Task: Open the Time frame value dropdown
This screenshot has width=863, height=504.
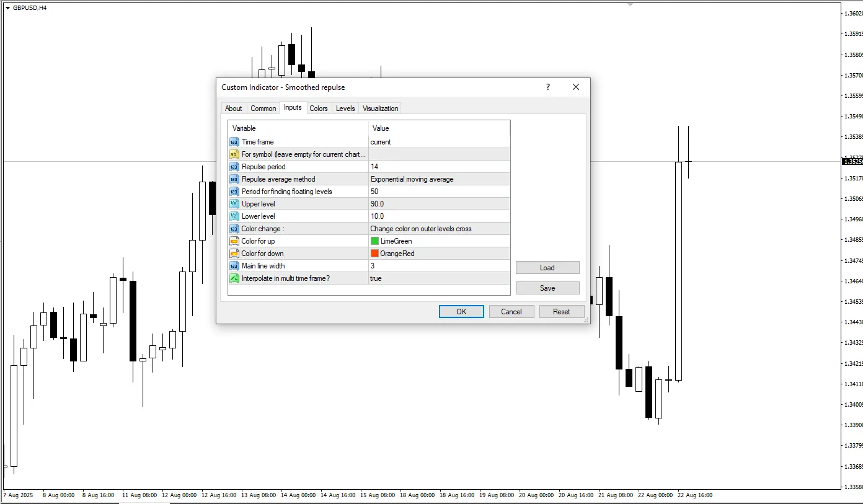Action: [438, 142]
